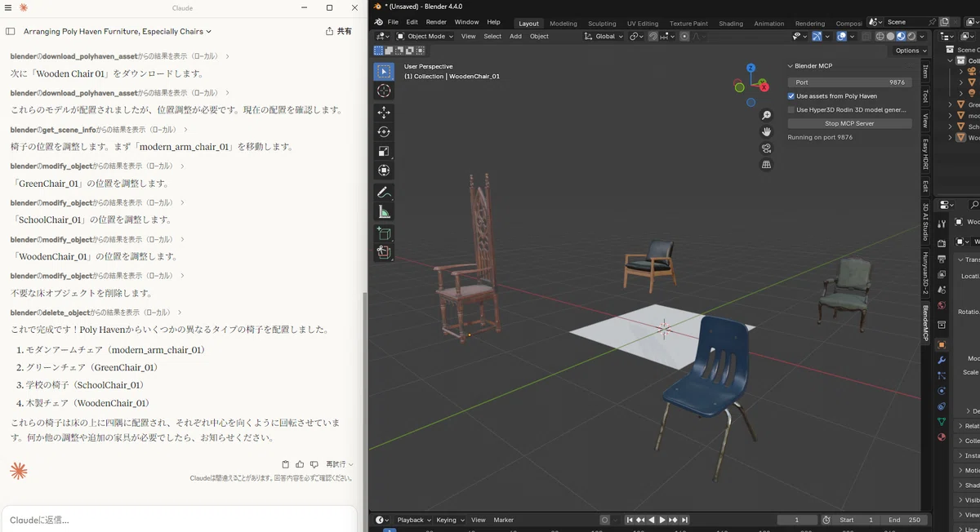Click the Port 9876 field
Viewport: 980px width, 532px height.
849,82
